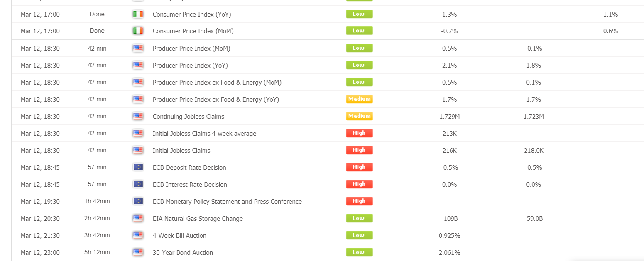Image resolution: width=644 pixels, height=261 pixels.
Task: Click the US flag beside 30-Year Bond Auction
Action: (138, 253)
